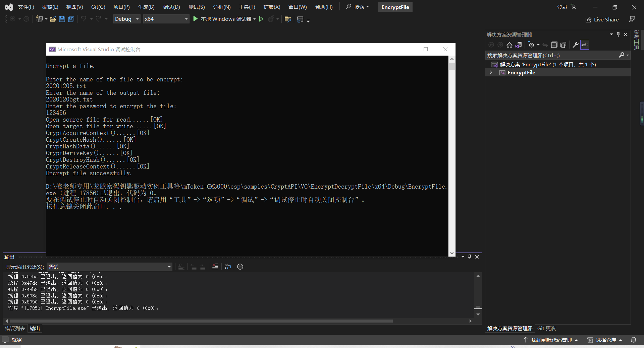Open Solution Explorer search options dropdown

click(x=628, y=55)
